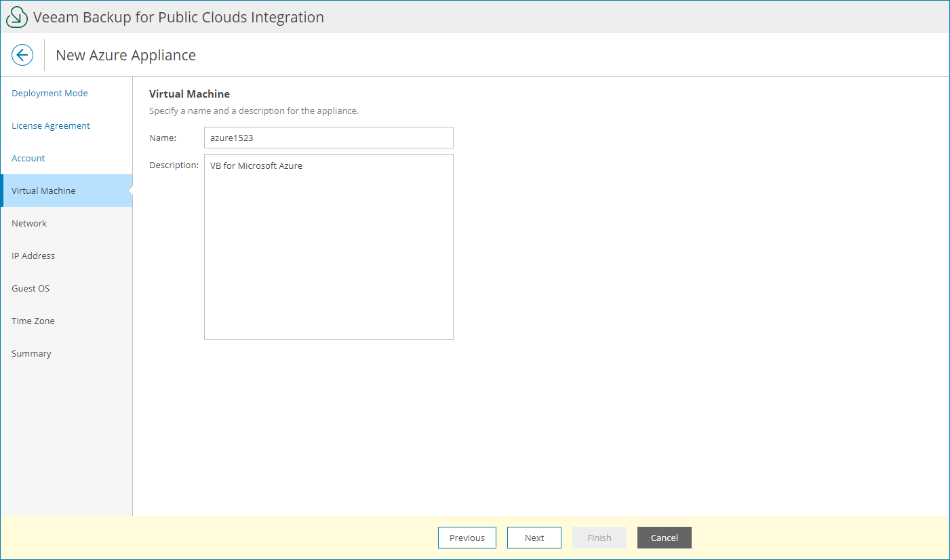This screenshot has height=560, width=950.
Task: Select the azure1523 name text
Action: pyautogui.click(x=231, y=137)
